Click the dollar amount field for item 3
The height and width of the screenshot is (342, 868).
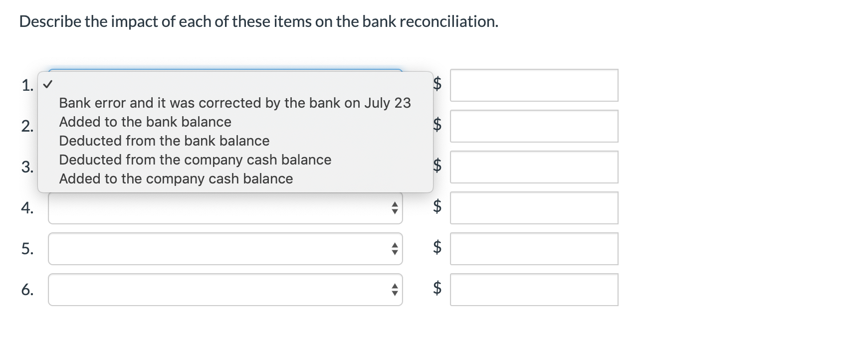coord(535,167)
